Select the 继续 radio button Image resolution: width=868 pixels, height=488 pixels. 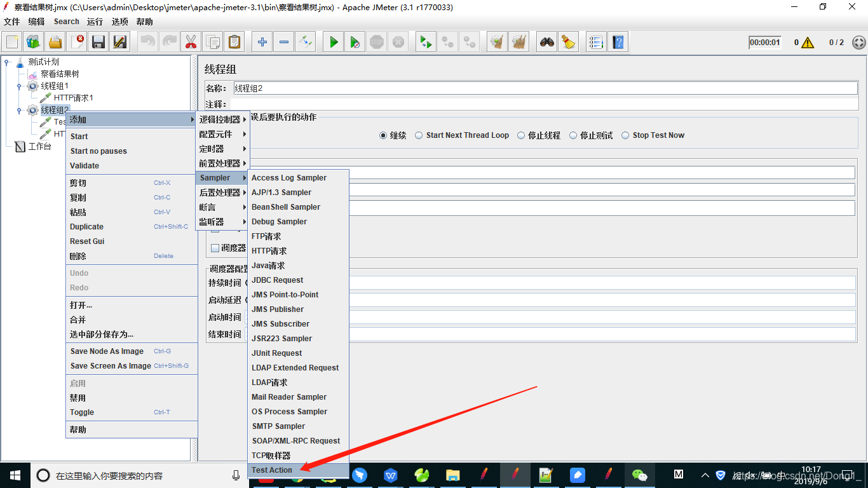coord(383,135)
